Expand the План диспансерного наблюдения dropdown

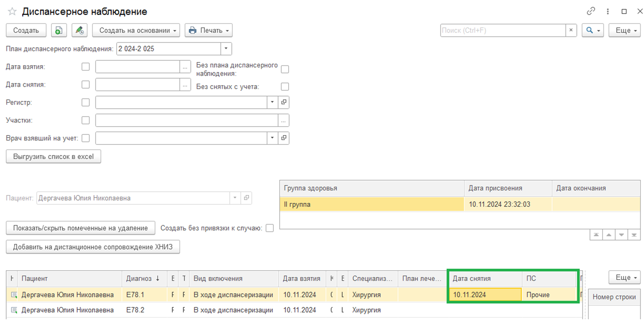pyautogui.click(x=226, y=49)
